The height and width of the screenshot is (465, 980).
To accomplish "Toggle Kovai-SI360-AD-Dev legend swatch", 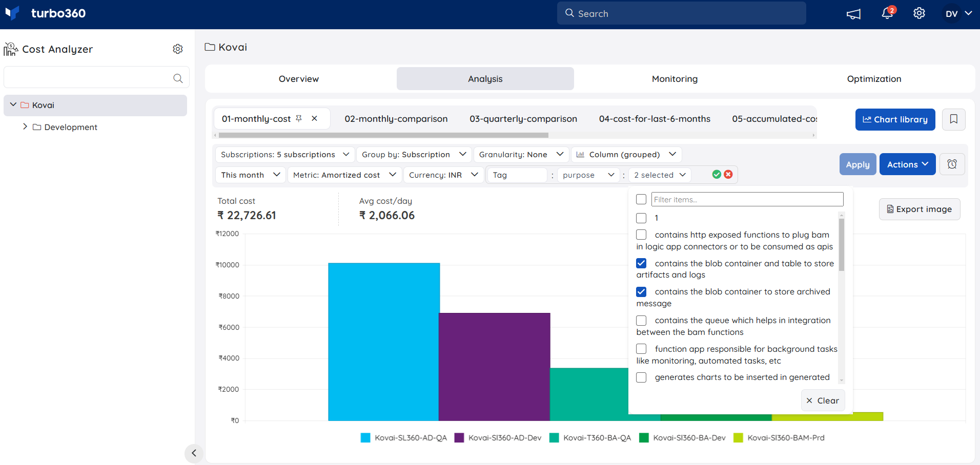I will (x=459, y=438).
